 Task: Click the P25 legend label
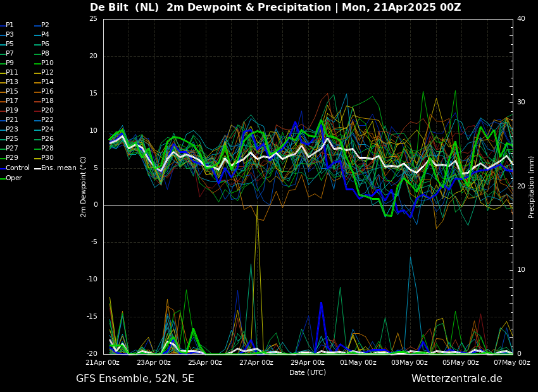pyautogui.click(x=9, y=138)
